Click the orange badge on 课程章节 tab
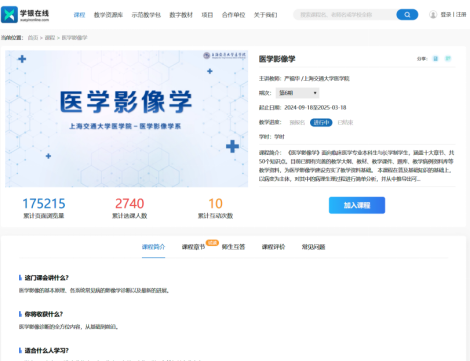 click(x=212, y=243)
